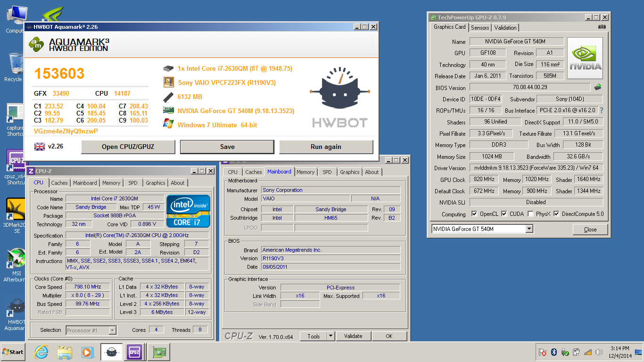This screenshot has width=644, height=362.
Task: Open the About tab in Mainboard CPU-Z window
Action: [x=372, y=172]
